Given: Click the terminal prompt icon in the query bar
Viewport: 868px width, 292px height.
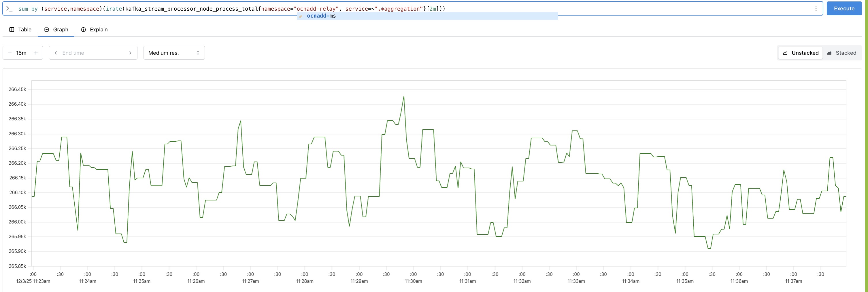Looking at the screenshot, I should [x=9, y=8].
